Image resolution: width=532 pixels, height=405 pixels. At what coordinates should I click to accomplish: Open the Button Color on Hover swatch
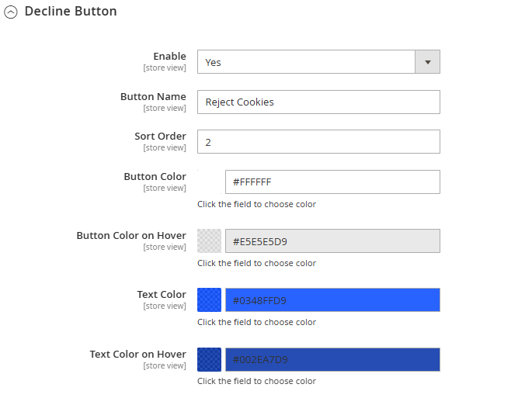pos(210,241)
